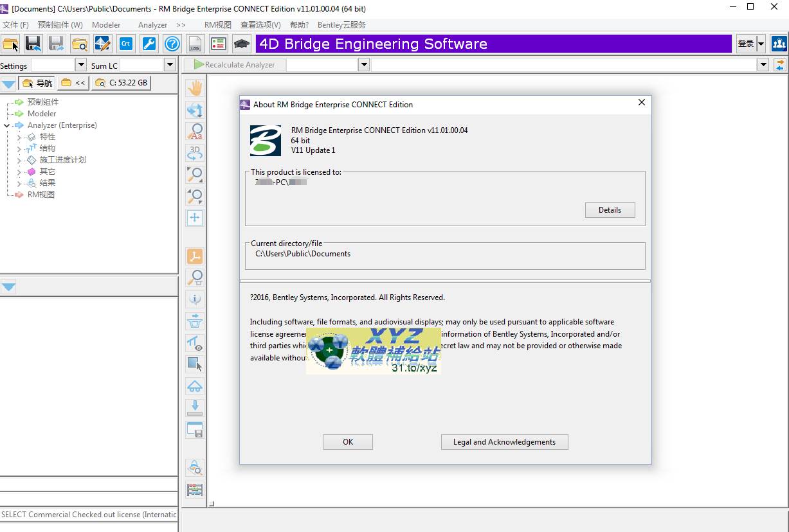Viewport: 789px width, 532px height.
Task: Click the save project floppy icon
Action: pos(33,44)
